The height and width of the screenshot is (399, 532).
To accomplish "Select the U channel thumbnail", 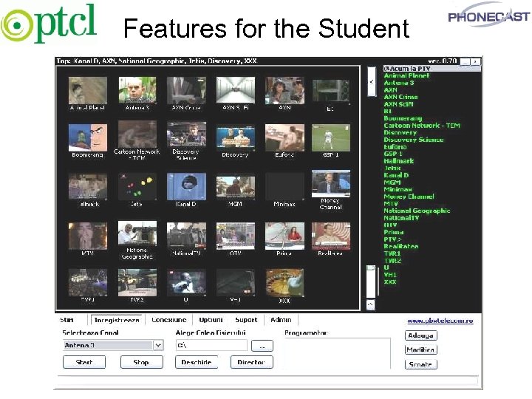I will pos(186,282).
